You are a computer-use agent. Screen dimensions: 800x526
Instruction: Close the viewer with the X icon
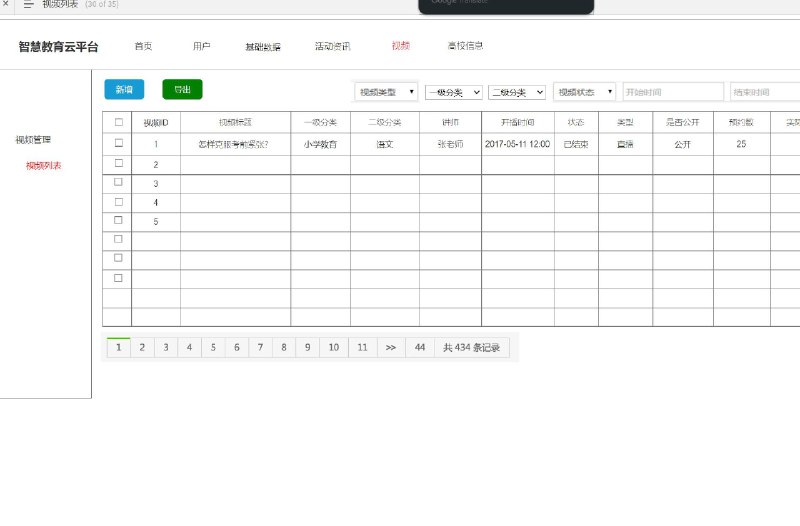tap(6, 3)
